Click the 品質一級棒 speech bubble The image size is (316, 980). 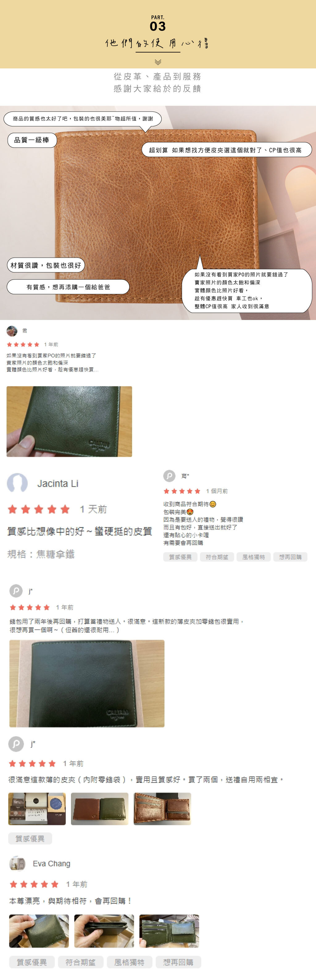[x=32, y=140]
